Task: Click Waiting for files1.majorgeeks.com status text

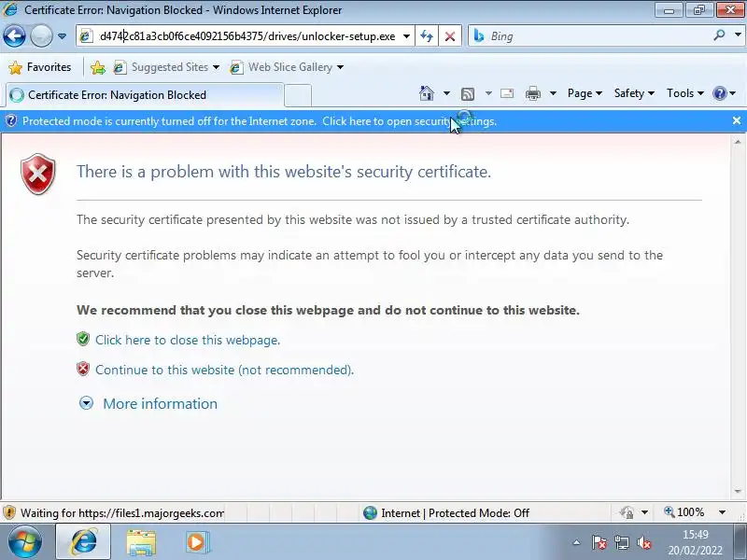Action: (122, 512)
